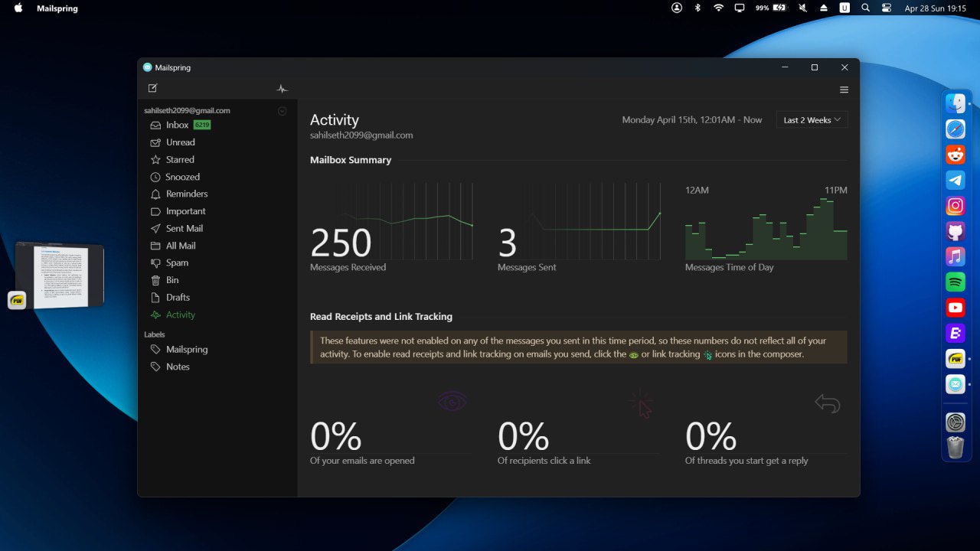Click the Apr 28 Sun 19:15 clock
The image size is (980, 551).
pyautogui.click(x=935, y=8)
